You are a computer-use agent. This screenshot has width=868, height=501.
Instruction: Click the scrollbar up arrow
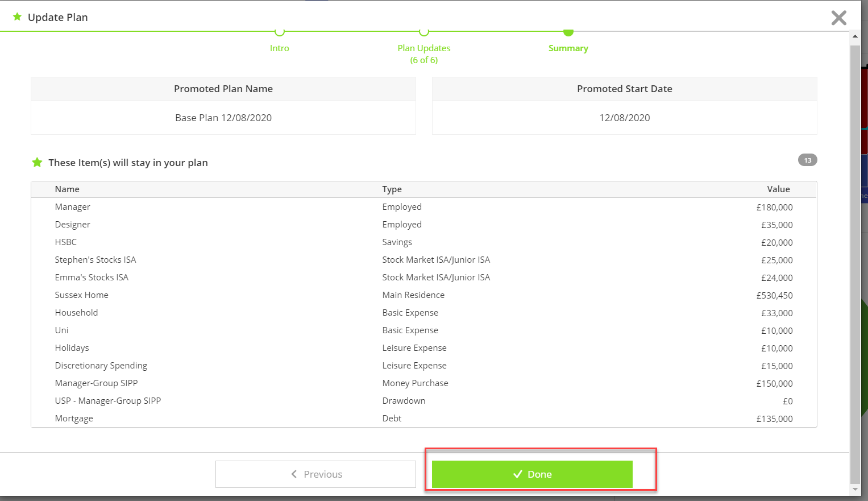(x=855, y=36)
